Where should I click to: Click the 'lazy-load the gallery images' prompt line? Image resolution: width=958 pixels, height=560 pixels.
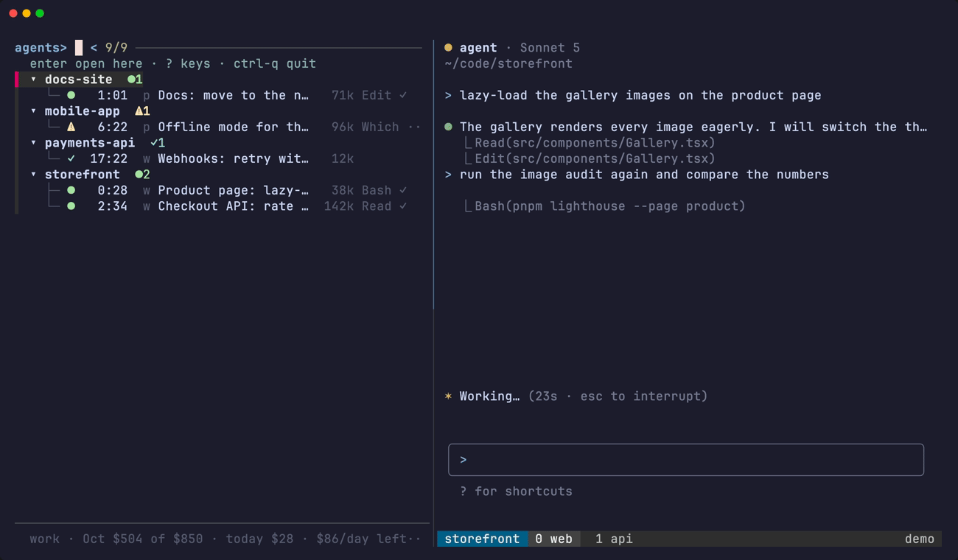[x=640, y=95]
